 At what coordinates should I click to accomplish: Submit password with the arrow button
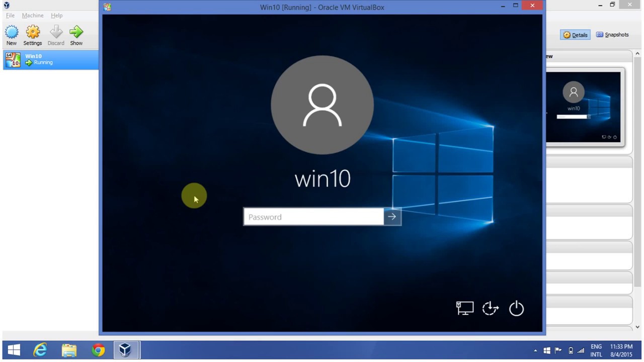(392, 217)
